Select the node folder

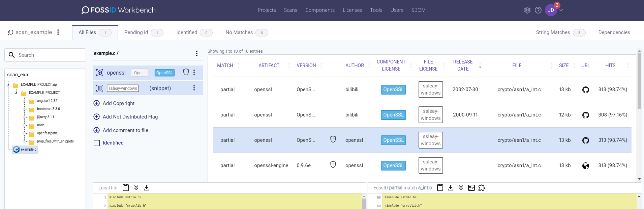coord(40,125)
